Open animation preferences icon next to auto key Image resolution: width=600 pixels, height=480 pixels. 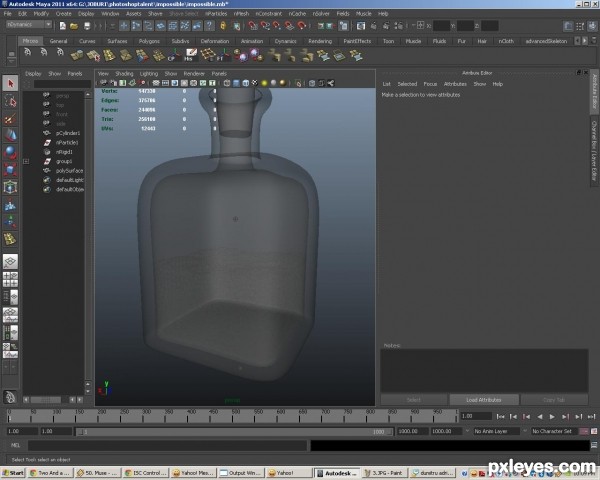pyautogui.click(x=594, y=431)
